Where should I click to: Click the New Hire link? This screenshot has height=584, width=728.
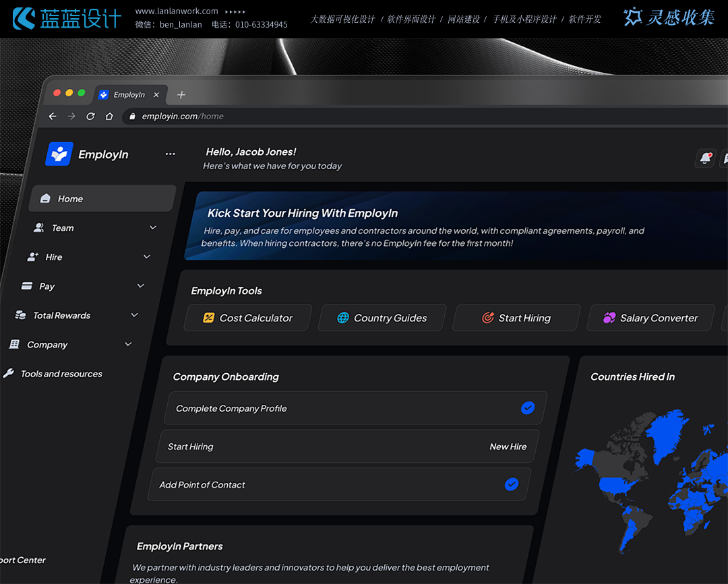coord(508,447)
